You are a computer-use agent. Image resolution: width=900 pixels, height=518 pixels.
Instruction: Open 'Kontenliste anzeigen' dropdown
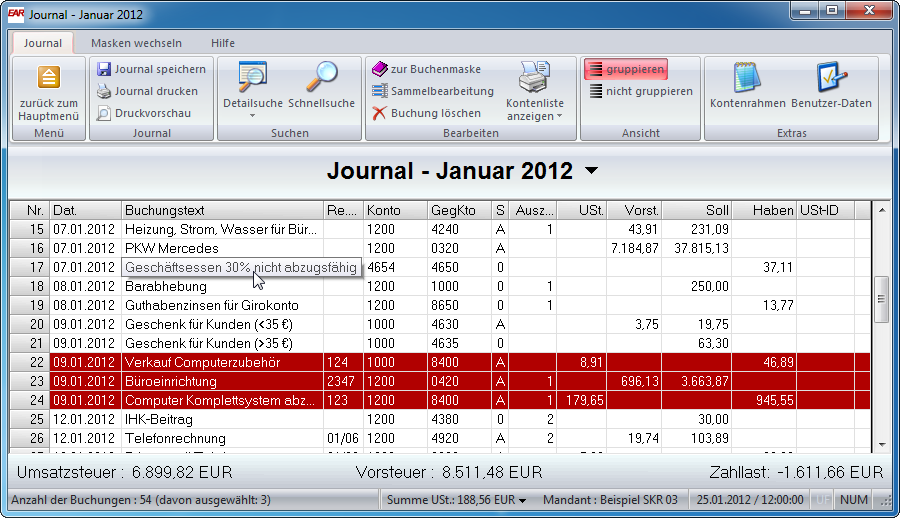click(534, 116)
